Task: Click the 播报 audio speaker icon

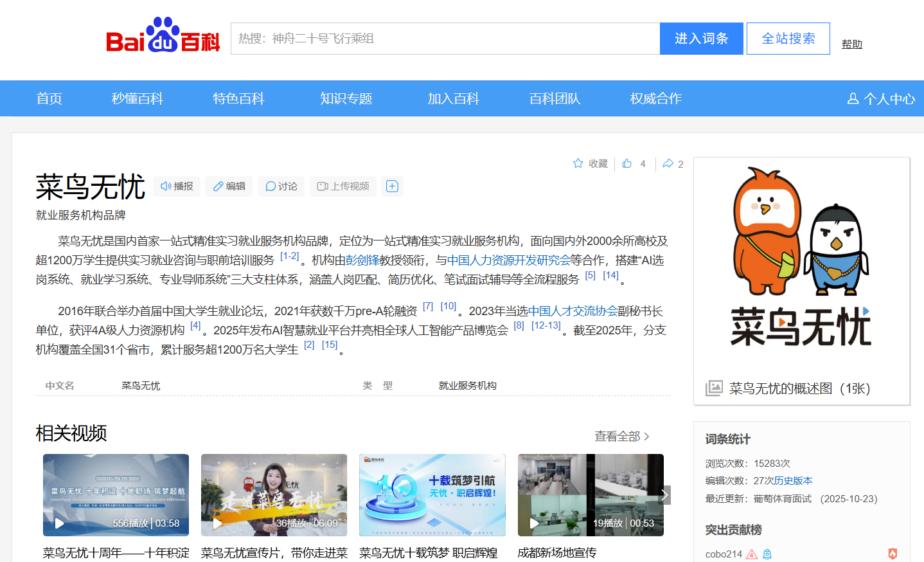Action: [x=166, y=186]
